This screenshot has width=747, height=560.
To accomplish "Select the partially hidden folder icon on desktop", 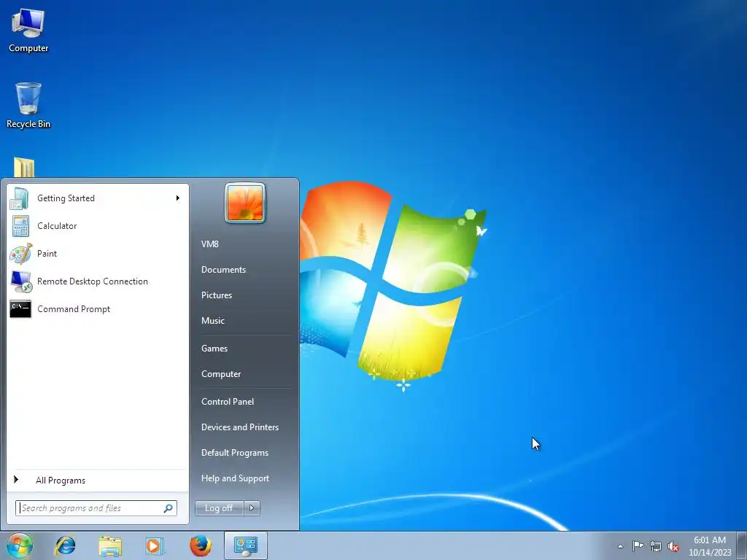I will [x=24, y=167].
